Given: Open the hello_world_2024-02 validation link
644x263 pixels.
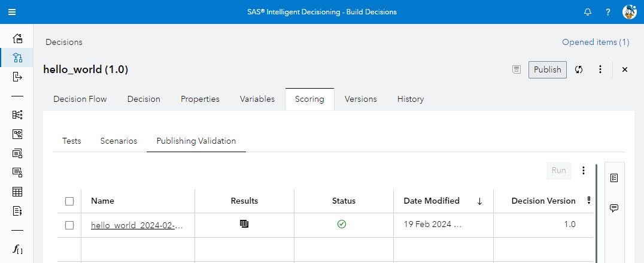Looking at the screenshot, I should pos(137,225).
